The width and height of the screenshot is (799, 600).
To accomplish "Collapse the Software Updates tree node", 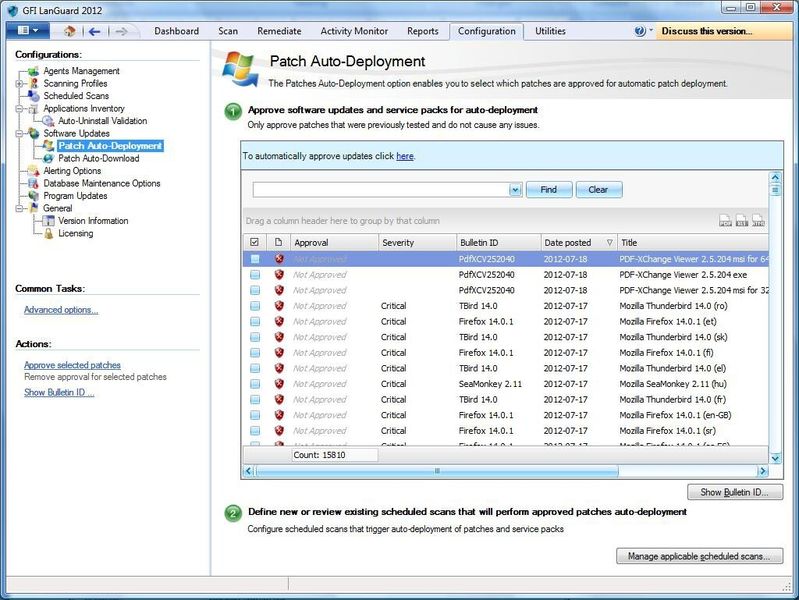I will [19, 133].
